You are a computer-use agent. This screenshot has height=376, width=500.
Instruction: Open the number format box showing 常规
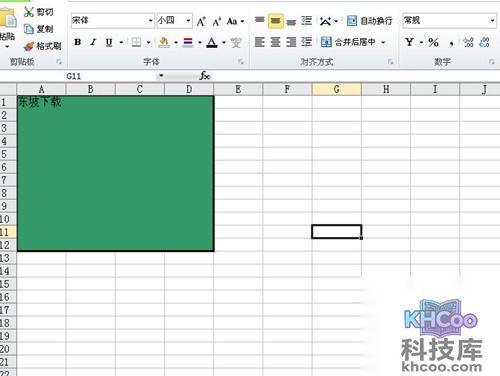coord(449,21)
